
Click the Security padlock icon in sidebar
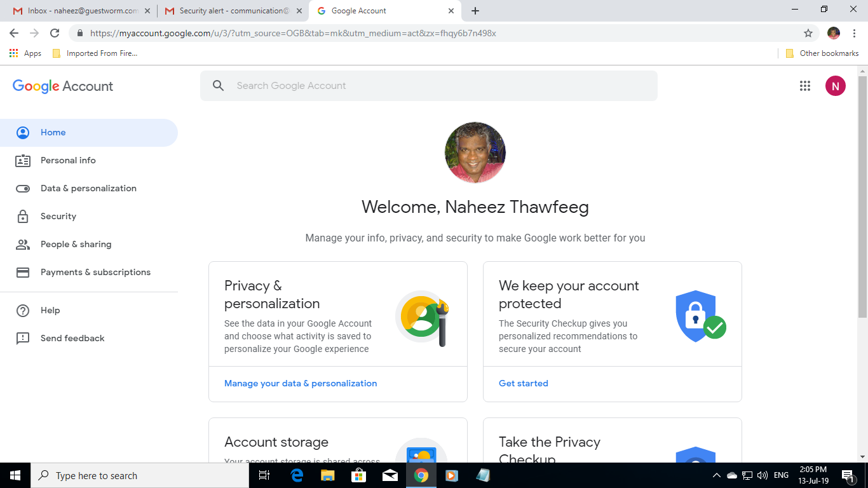click(x=23, y=217)
